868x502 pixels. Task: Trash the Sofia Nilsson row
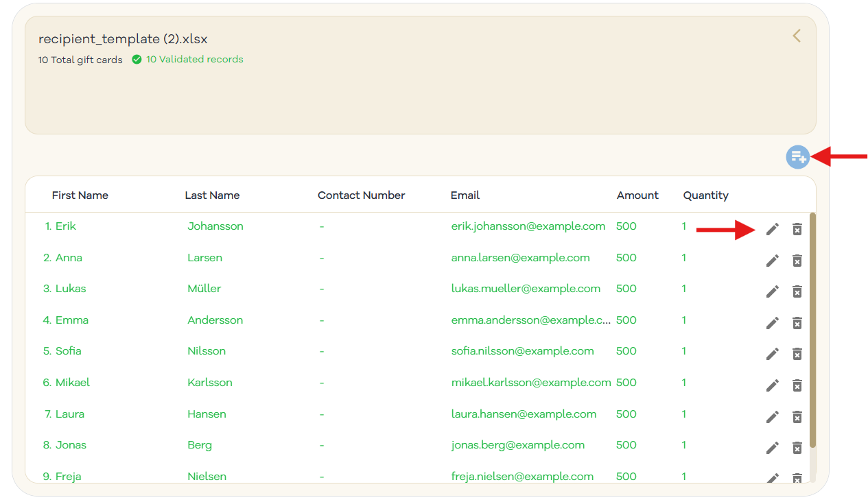pos(797,354)
